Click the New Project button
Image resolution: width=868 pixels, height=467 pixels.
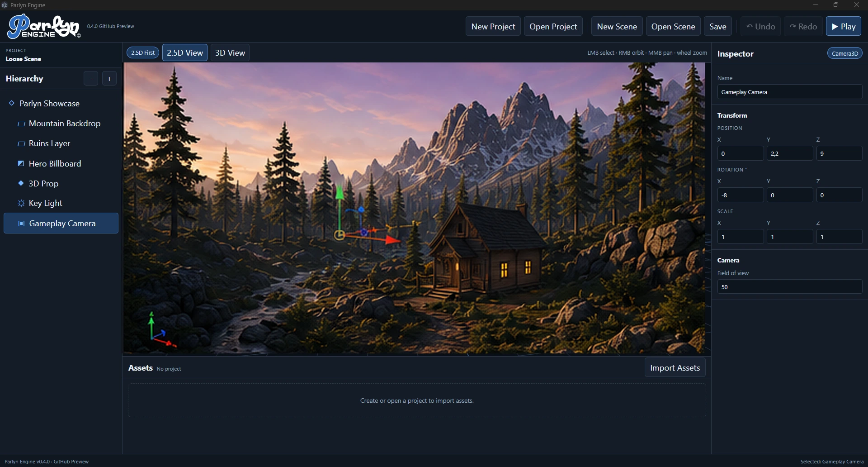coord(493,26)
